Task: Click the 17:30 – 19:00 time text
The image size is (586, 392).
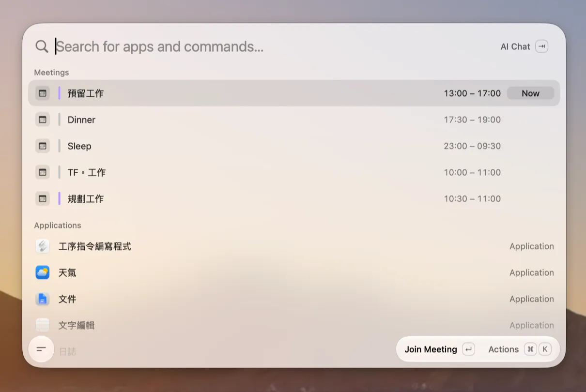Action: (472, 120)
